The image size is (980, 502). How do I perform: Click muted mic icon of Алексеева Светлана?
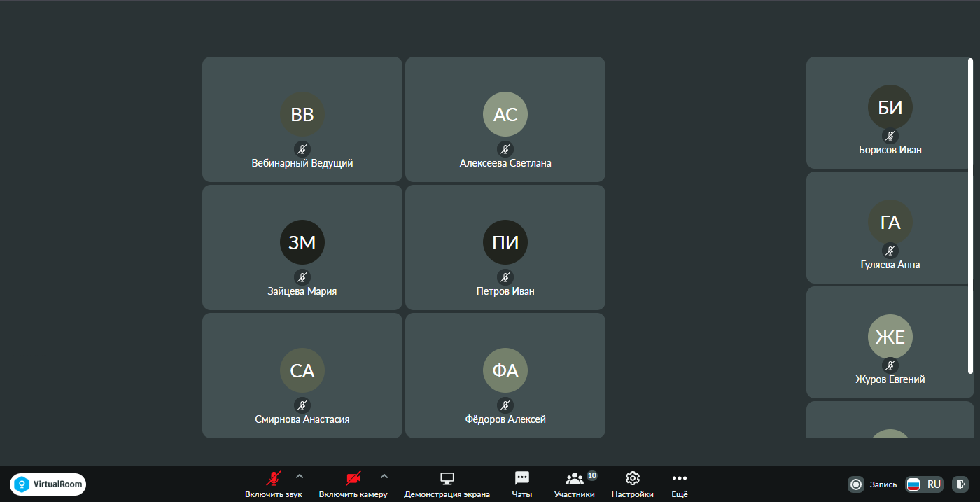(505, 148)
